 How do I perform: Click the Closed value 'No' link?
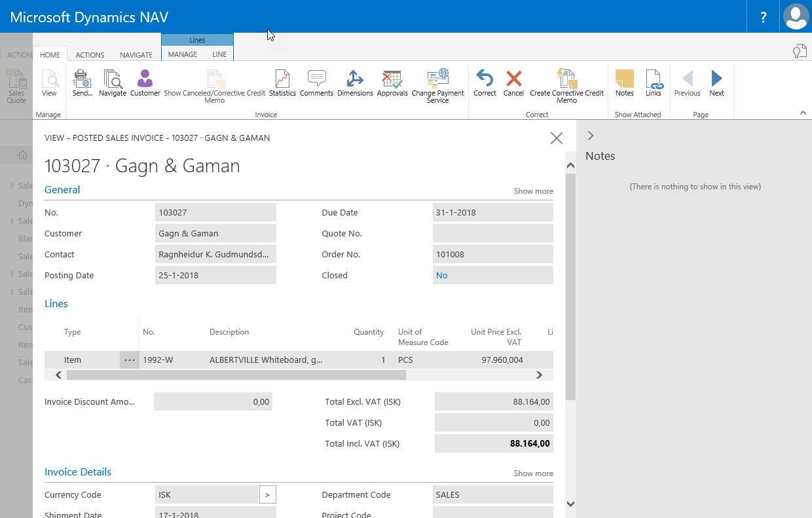point(442,276)
